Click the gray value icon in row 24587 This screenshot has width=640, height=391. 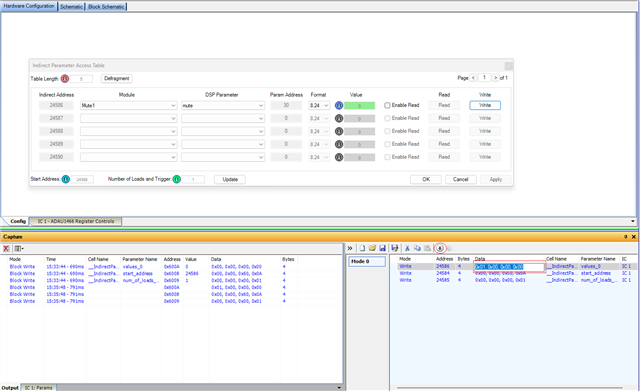click(339, 118)
